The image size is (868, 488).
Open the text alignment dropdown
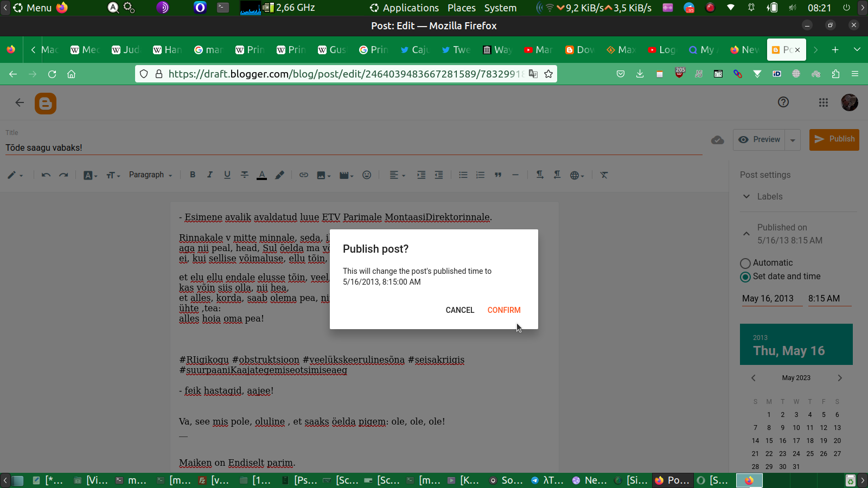click(397, 175)
